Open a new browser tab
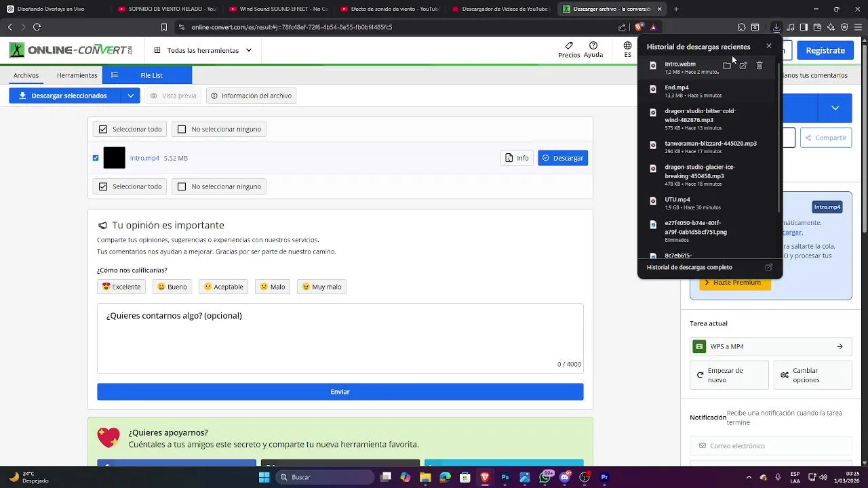 (676, 9)
